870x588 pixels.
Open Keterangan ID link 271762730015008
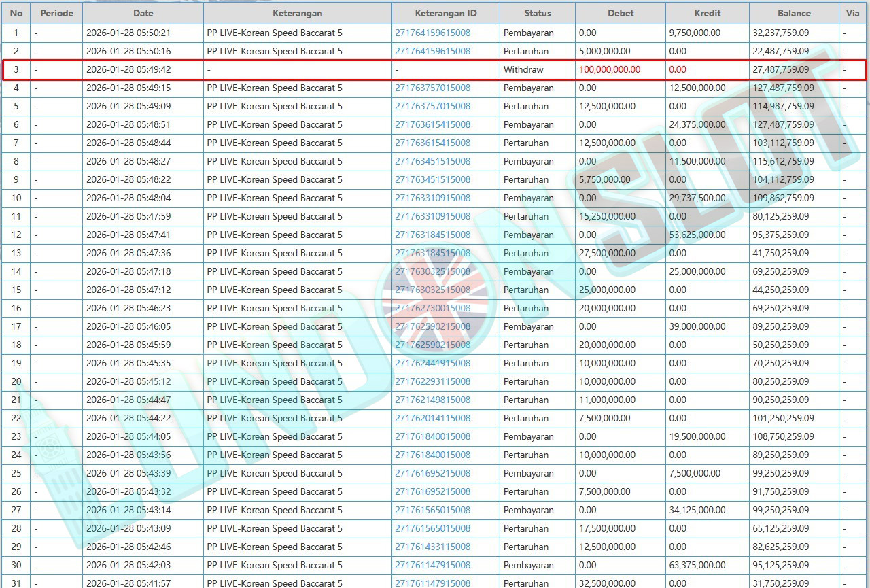432,308
